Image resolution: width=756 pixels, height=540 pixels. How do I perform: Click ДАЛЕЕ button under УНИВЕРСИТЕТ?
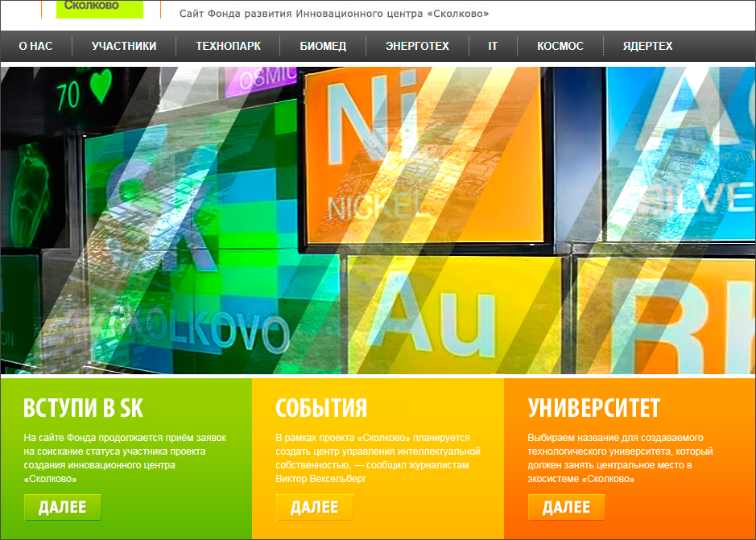pos(567,507)
